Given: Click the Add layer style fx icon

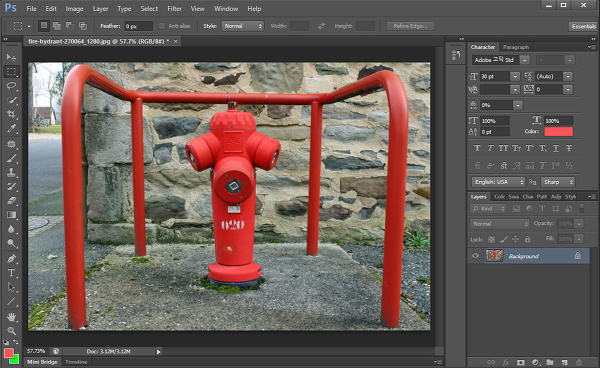Looking at the screenshot, I should [x=506, y=362].
